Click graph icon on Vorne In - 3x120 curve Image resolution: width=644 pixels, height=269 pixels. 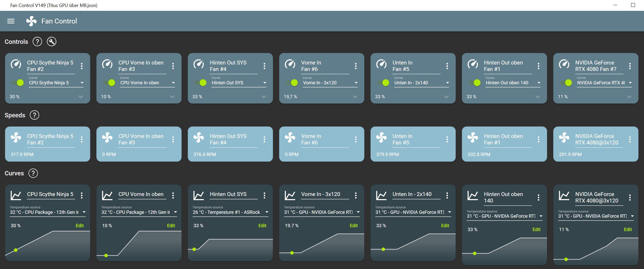[290, 195]
